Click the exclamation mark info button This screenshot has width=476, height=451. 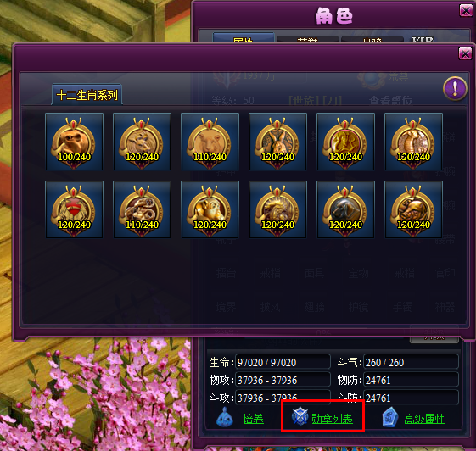tap(455, 89)
